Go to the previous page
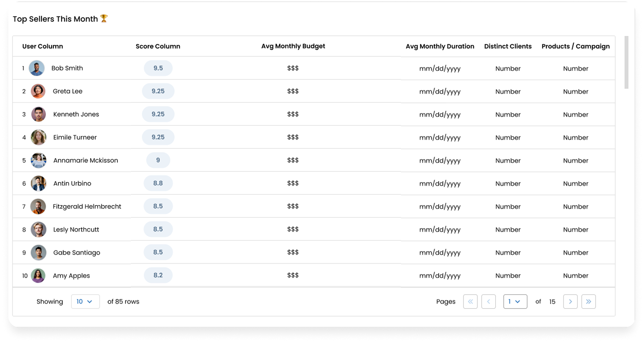This screenshot has width=644, height=343. 488,302
